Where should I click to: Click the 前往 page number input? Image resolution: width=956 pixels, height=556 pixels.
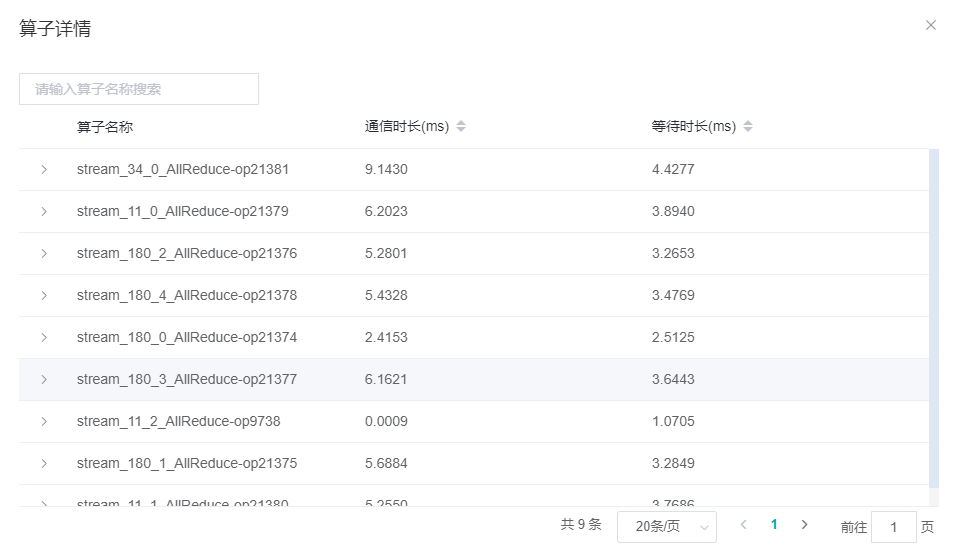tap(893, 527)
